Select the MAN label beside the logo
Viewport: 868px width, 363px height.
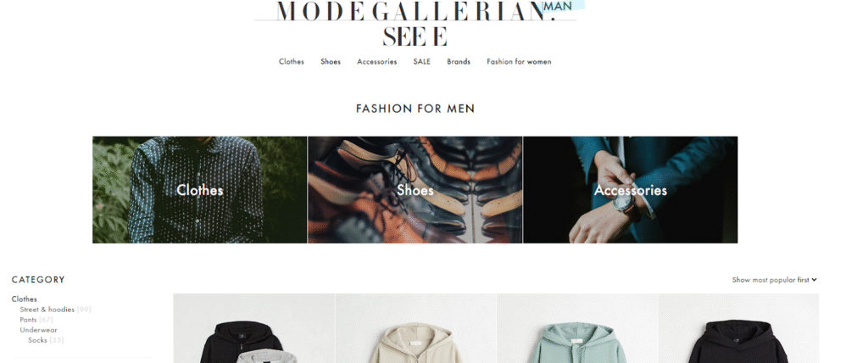pyautogui.click(x=558, y=6)
